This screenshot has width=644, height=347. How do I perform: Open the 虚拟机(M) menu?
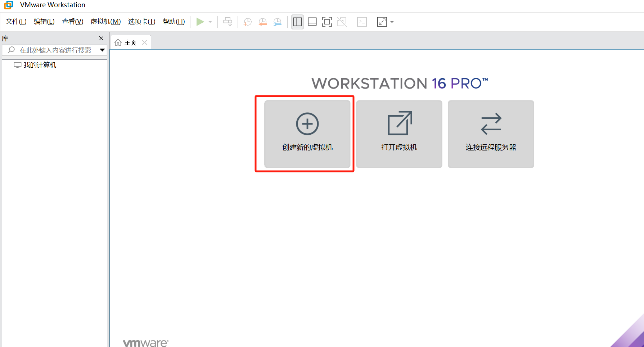pyautogui.click(x=106, y=22)
